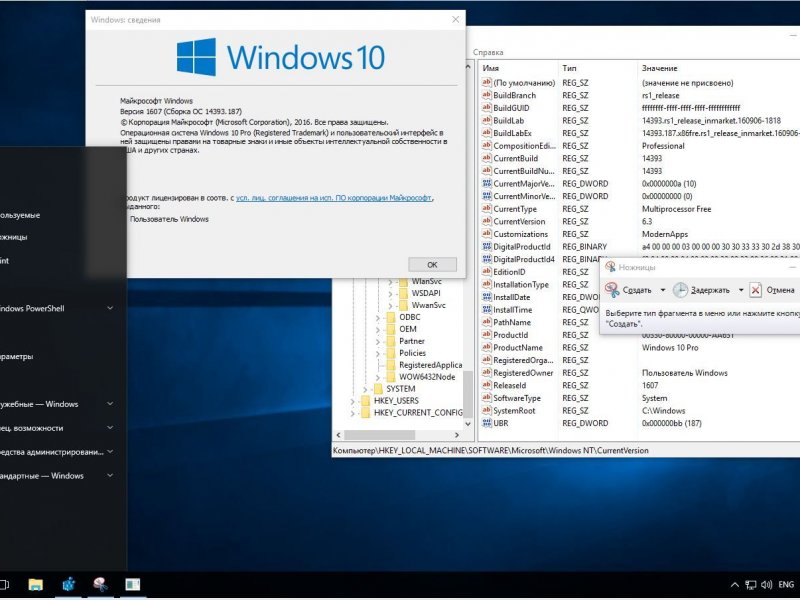This screenshot has height=600, width=800.
Task: Click the registry tree horizontal scrollbar thumb
Action: point(379,435)
